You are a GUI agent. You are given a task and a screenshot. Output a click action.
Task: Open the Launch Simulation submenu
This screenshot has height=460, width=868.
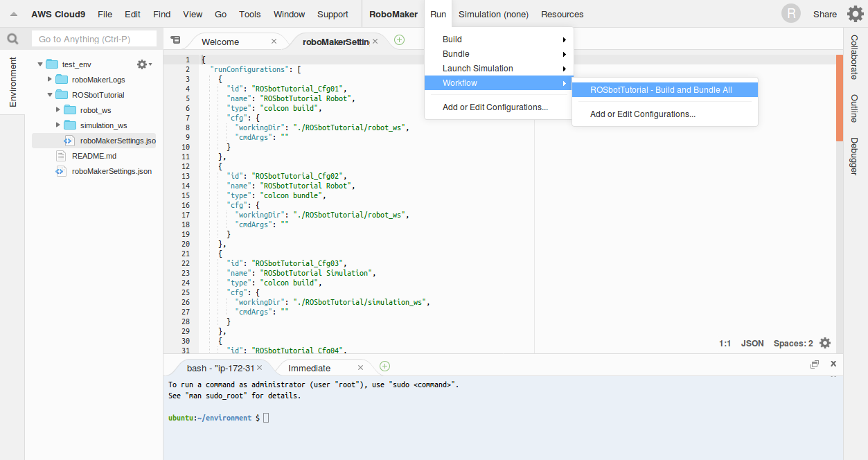click(499, 69)
